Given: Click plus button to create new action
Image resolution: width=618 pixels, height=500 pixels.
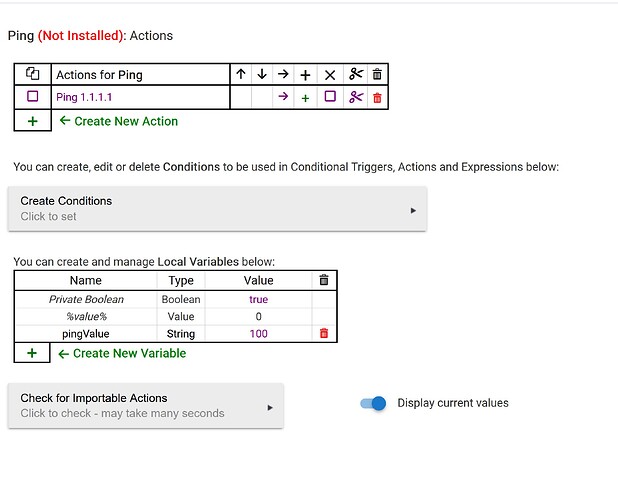Looking at the screenshot, I should tap(33, 121).
